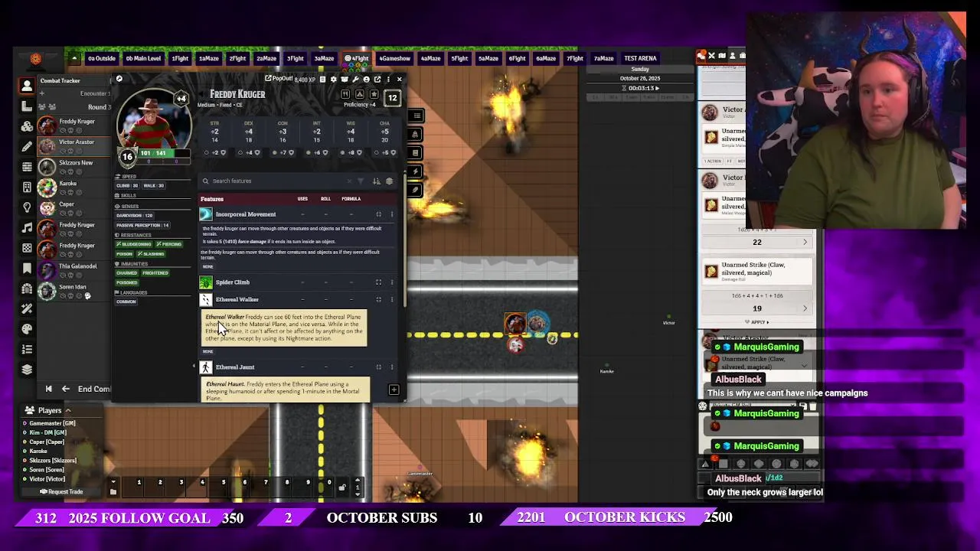This screenshot has width=980, height=551.
Task: Take a short rest fork-knife icon
Action: (x=345, y=94)
